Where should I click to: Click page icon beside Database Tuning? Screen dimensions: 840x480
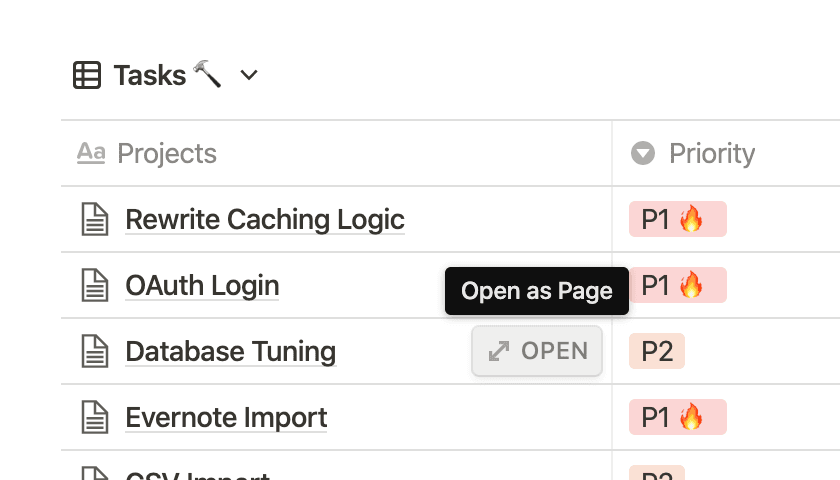click(94, 351)
